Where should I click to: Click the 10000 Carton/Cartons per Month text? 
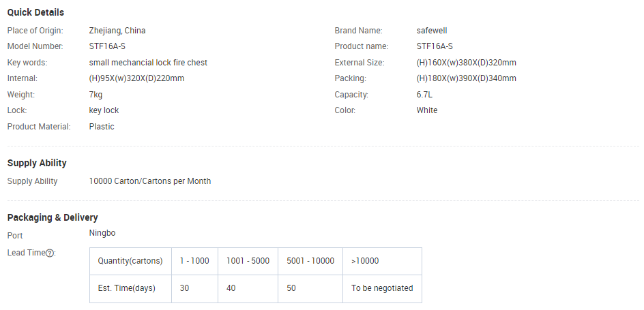150,181
